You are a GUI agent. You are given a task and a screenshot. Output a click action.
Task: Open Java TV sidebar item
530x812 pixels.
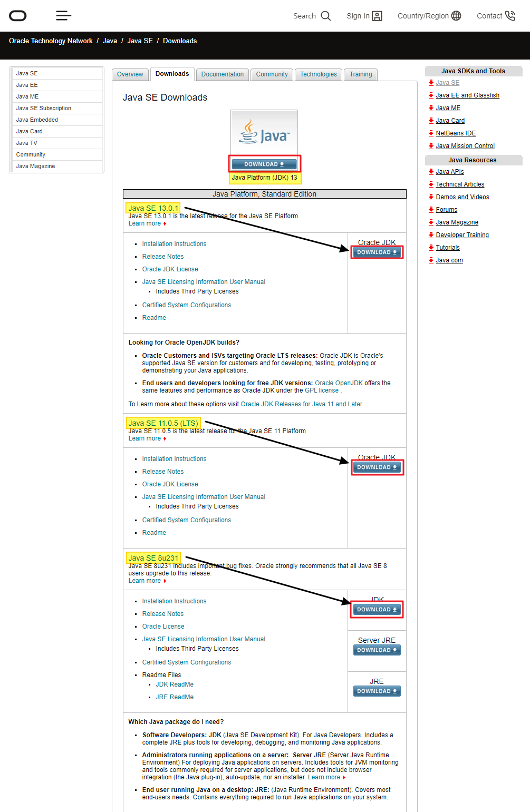(57, 143)
